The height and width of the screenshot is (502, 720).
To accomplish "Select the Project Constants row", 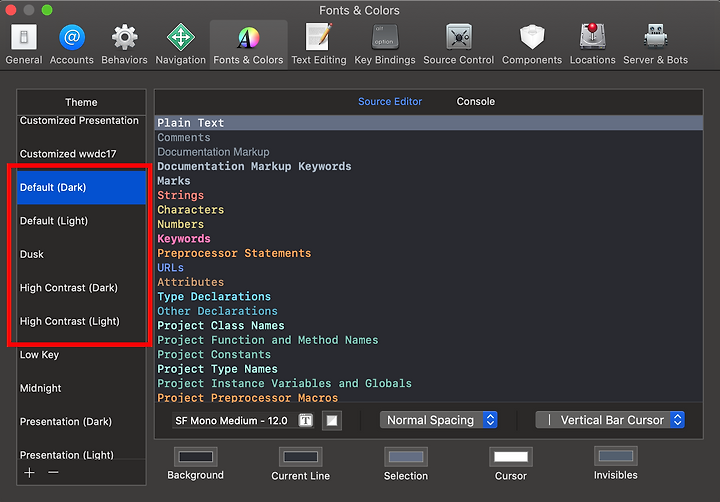I will (429, 354).
